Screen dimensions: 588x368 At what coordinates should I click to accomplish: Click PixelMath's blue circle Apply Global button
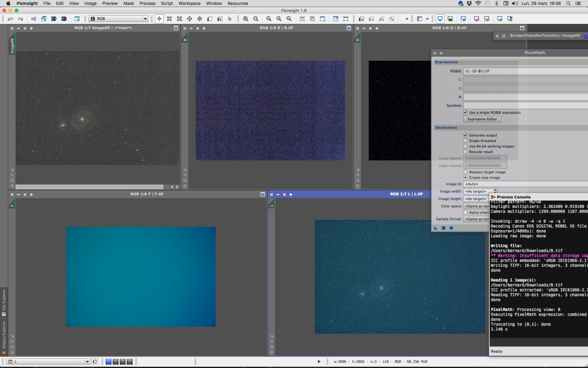(x=451, y=228)
